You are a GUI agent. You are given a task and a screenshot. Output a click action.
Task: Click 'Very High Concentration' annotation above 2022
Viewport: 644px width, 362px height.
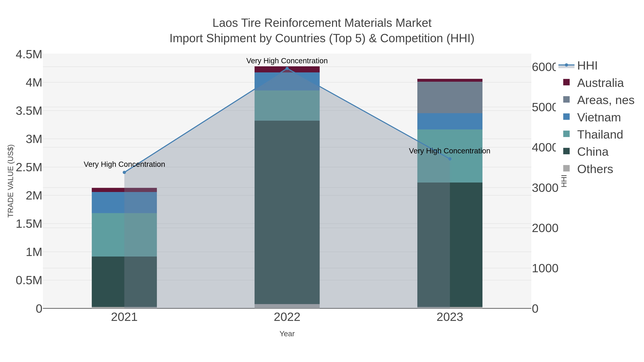coord(287,61)
